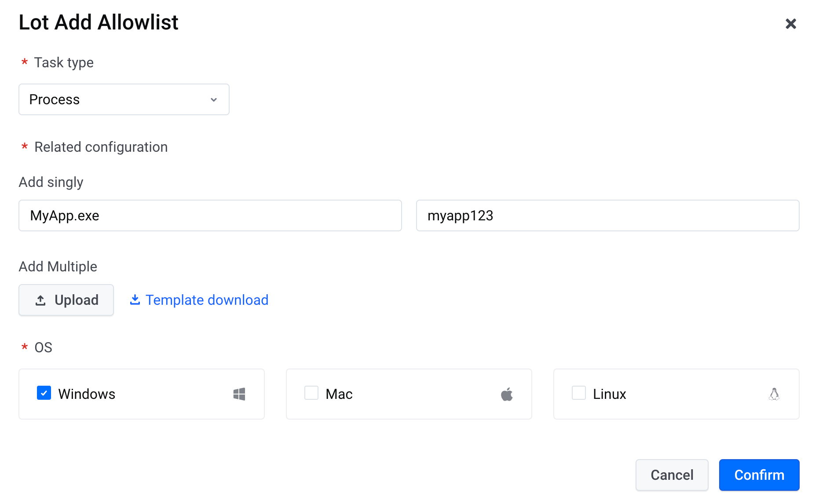This screenshot has width=819, height=504.
Task: Focus the MyApp.exe input field
Action: click(x=210, y=215)
